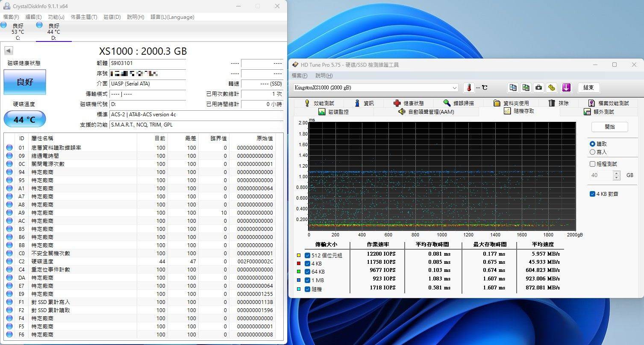Click the 結束 button

tap(588, 88)
